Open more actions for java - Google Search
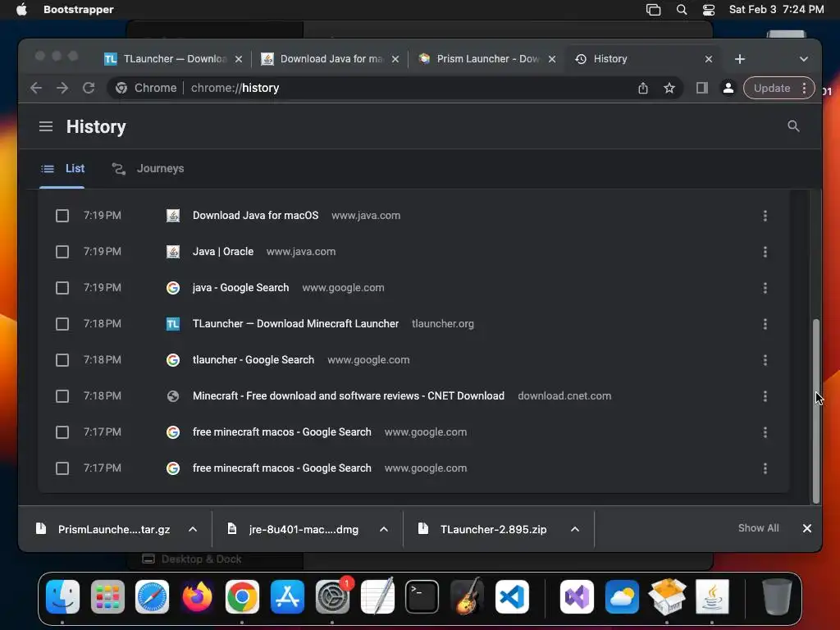 click(x=765, y=288)
